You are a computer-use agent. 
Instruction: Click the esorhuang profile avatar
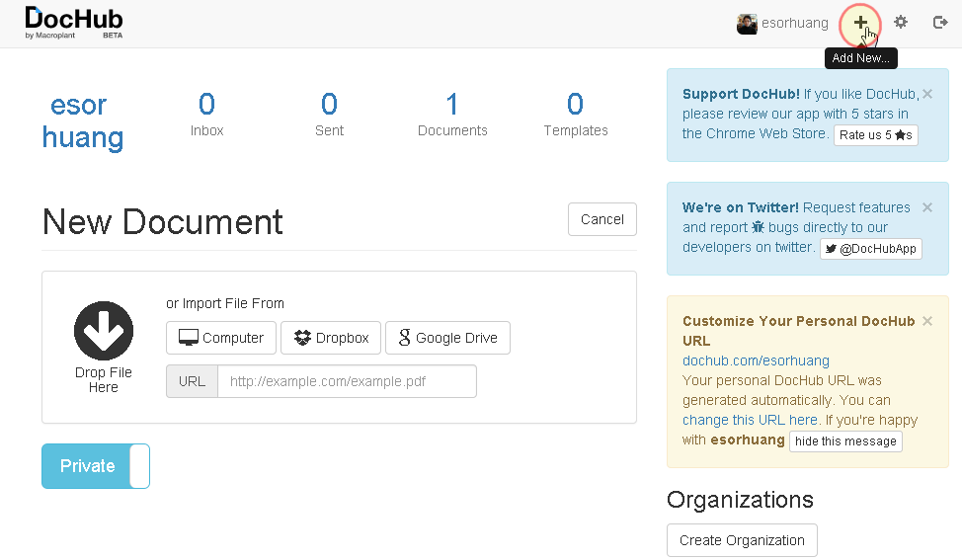pos(747,24)
